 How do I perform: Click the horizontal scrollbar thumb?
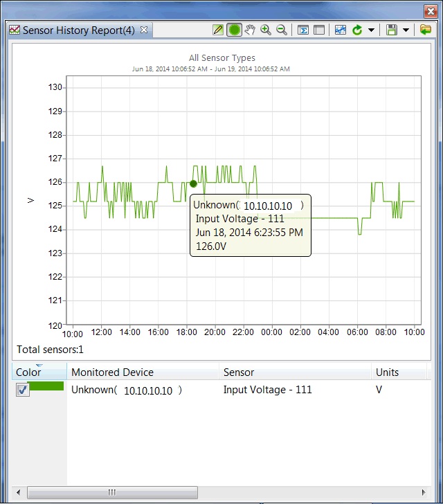[x=112, y=492]
